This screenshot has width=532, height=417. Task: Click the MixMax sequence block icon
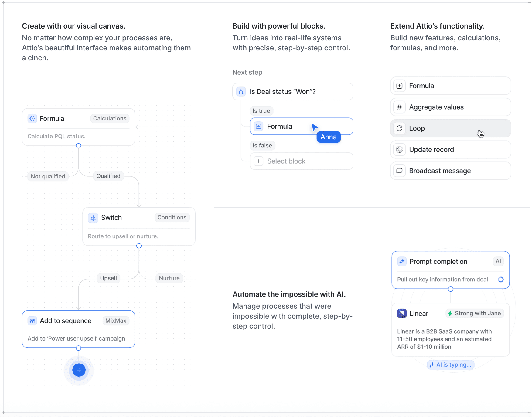click(32, 321)
